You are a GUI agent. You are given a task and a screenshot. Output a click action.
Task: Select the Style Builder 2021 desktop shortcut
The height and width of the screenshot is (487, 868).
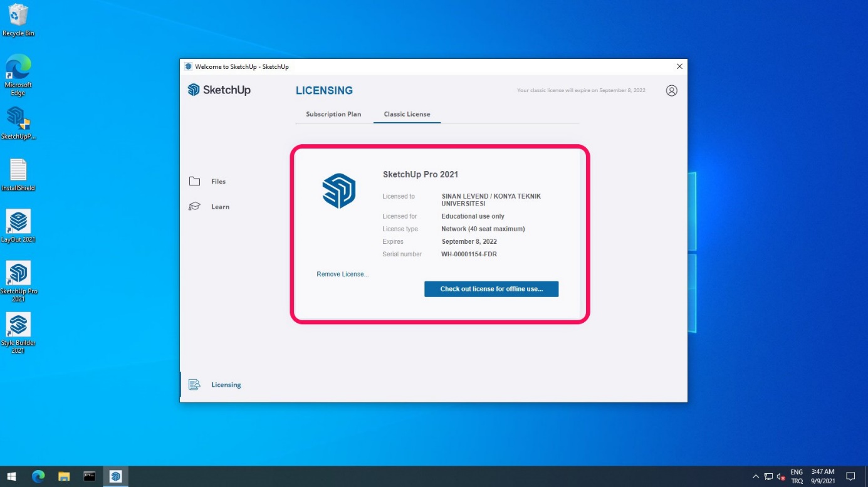point(18,333)
